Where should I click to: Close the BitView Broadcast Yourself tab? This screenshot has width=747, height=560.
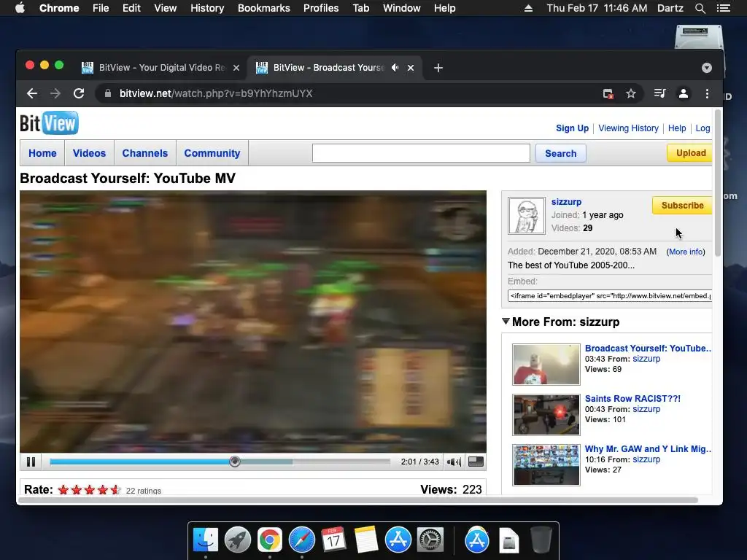click(x=411, y=68)
